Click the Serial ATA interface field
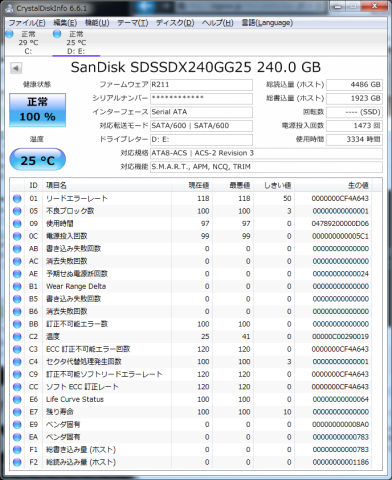The width and height of the screenshot is (392, 480). (201, 112)
